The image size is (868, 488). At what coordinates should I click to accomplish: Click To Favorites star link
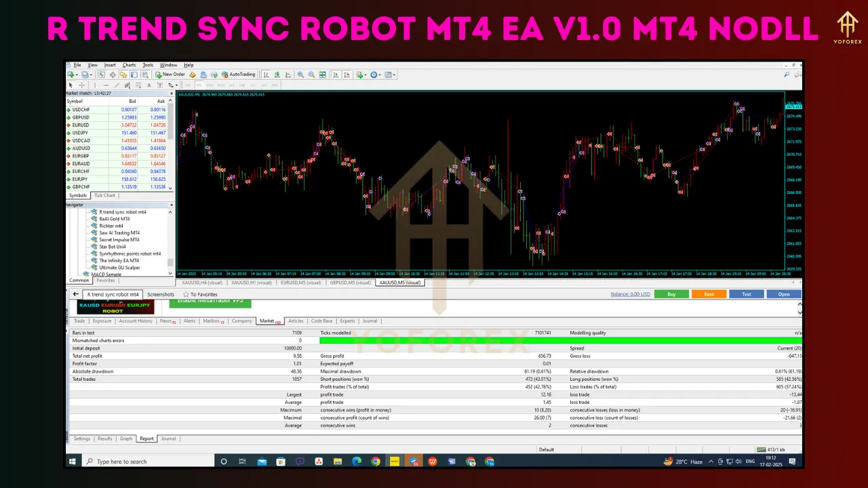(x=200, y=294)
